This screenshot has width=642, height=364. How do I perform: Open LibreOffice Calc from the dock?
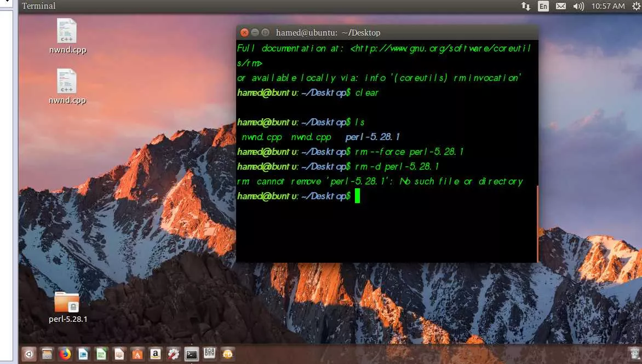coord(101,354)
